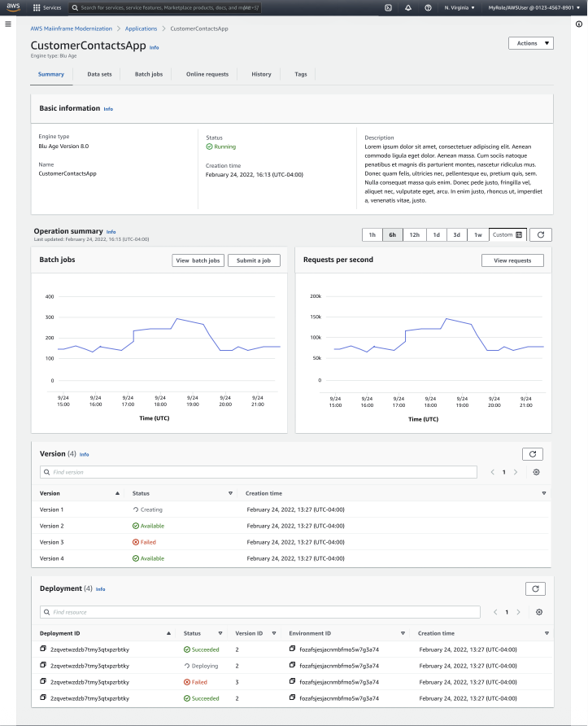Open the Services grid menu
Viewport: 588px width, 726px height.
[46, 8]
